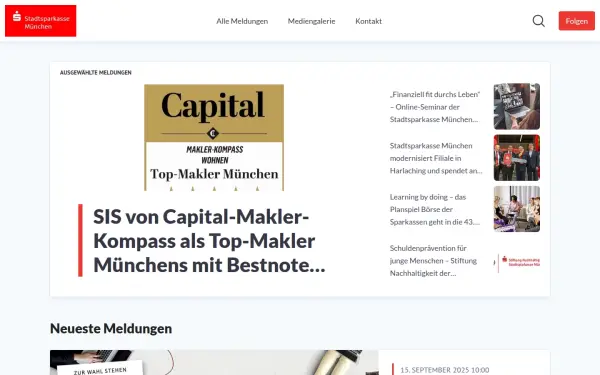The height and width of the screenshot is (375, 600).
Task: Click the Harlaching group photo thumbnail
Action: coord(517,158)
